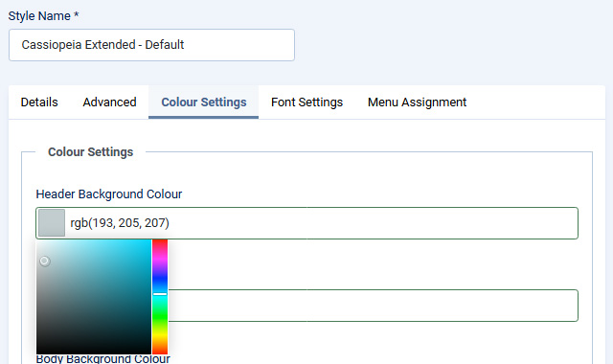Click the Body Background Colour label
613x364 pixels.
point(102,359)
